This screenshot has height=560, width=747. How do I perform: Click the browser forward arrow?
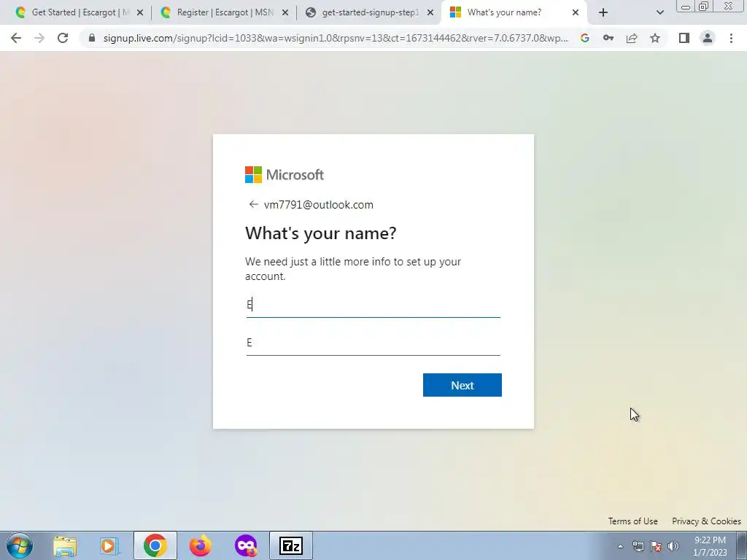[39, 38]
